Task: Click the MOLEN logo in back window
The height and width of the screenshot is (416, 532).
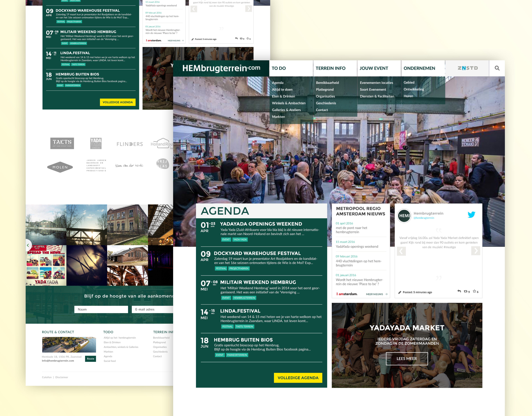Action: click(60, 167)
